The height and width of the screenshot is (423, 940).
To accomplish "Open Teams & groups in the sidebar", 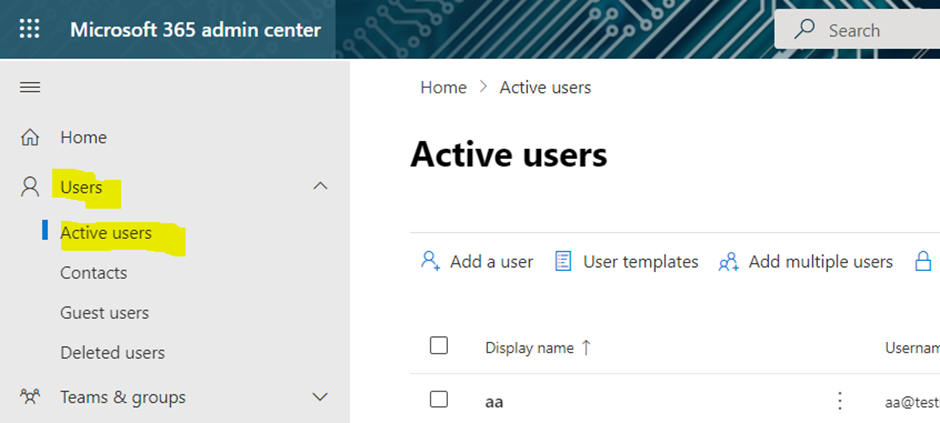I will [x=123, y=397].
